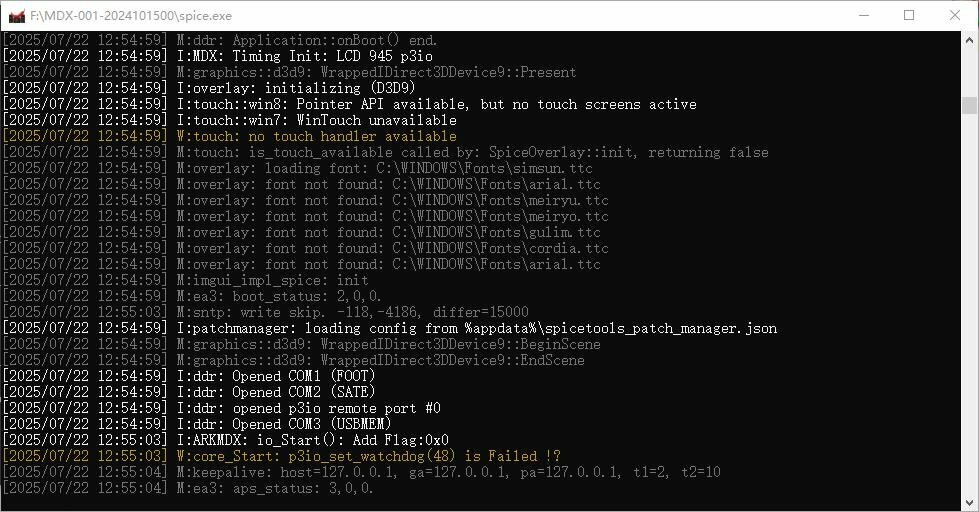Click the 'loading font simsun.ttc' log line
This screenshot has width=979, height=512.
298,168
